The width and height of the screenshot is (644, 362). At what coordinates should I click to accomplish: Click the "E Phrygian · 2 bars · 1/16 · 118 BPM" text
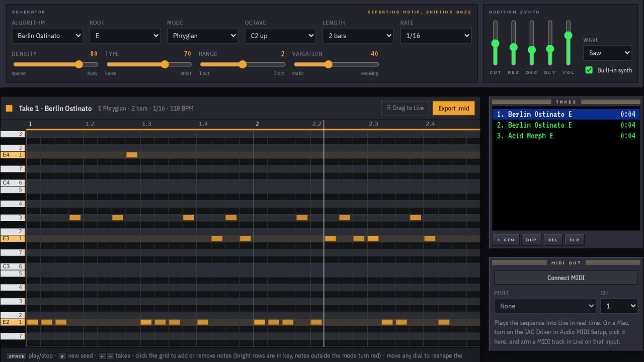click(146, 108)
